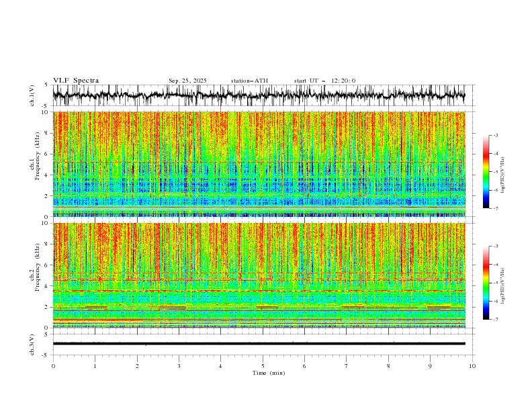Click the ch.3 waveform trace plot

pyautogui.click(x=259, y=344)
